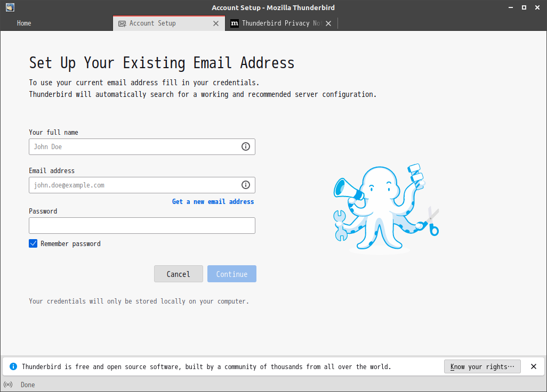Image resolution: width=547 pixels, height=392 pixels.
Task: Dismiss the open source notification bar
Action: (x=533, y=366)
